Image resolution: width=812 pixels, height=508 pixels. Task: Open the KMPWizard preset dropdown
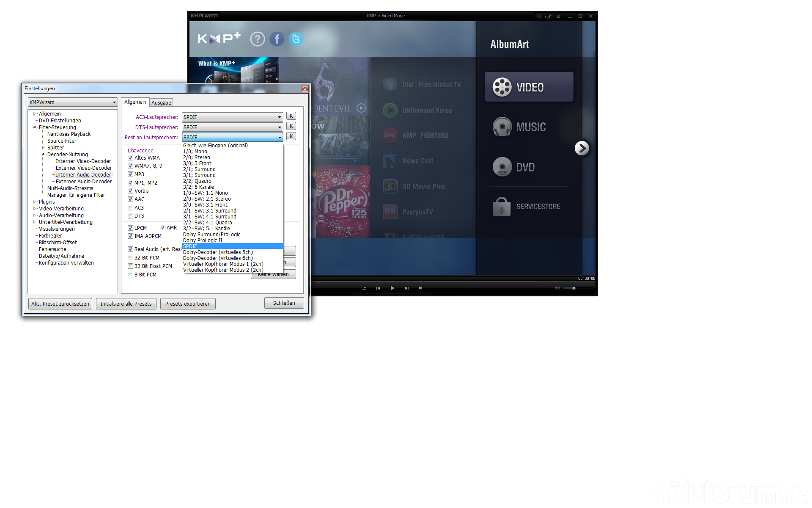(x=73, y=102)
